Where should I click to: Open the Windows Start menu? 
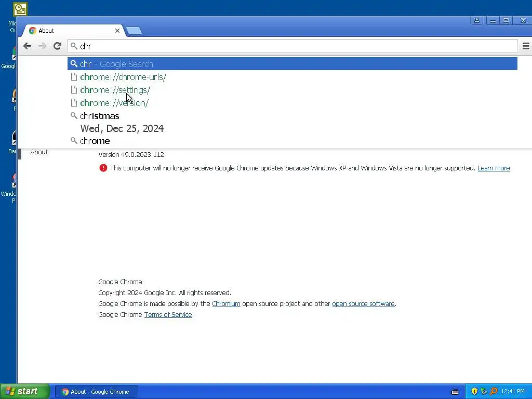coord(24,392)
